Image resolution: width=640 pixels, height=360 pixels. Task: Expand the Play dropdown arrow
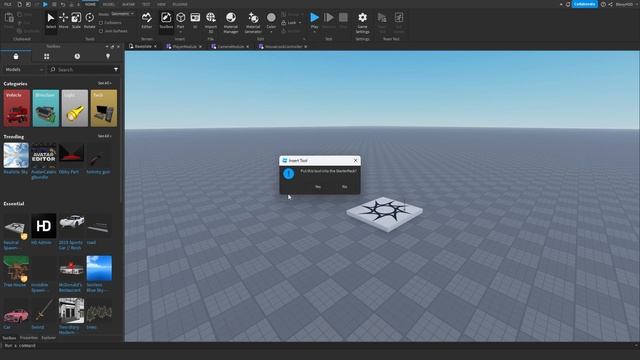314,31
